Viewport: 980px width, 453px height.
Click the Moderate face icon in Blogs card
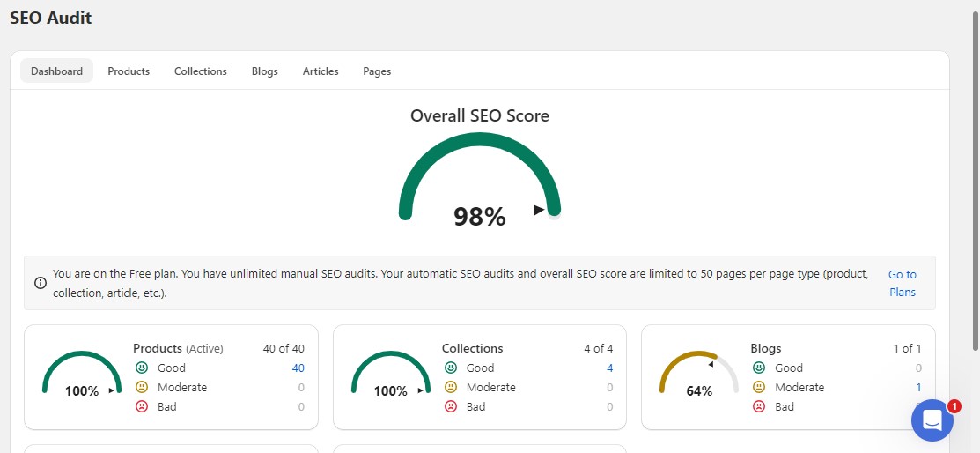(x=759, y=387)
